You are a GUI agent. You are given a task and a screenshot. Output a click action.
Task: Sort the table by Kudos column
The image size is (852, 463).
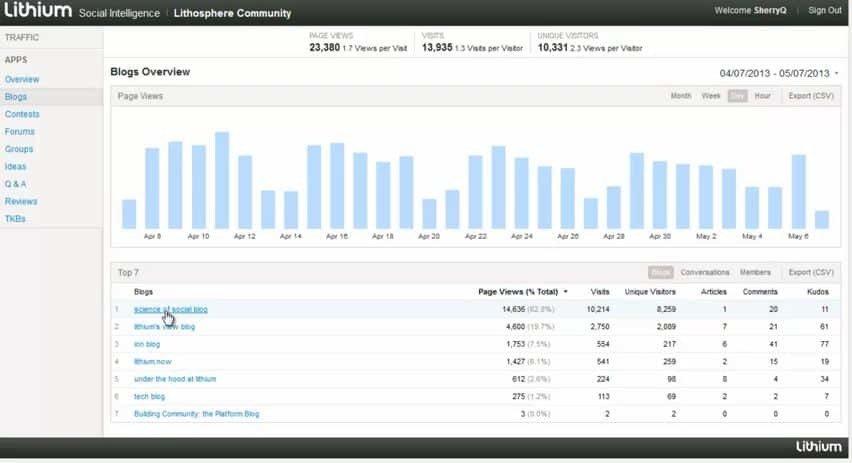coord(818,292)
